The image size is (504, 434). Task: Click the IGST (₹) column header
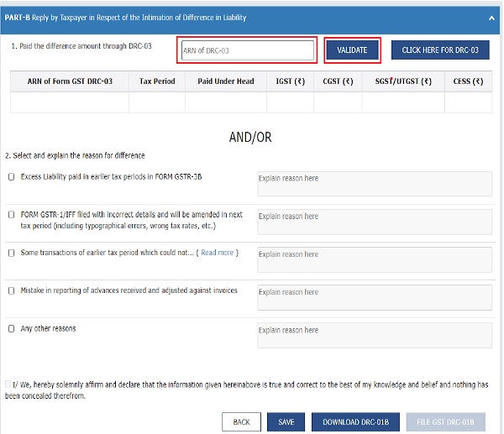click(x=291, y=81)
